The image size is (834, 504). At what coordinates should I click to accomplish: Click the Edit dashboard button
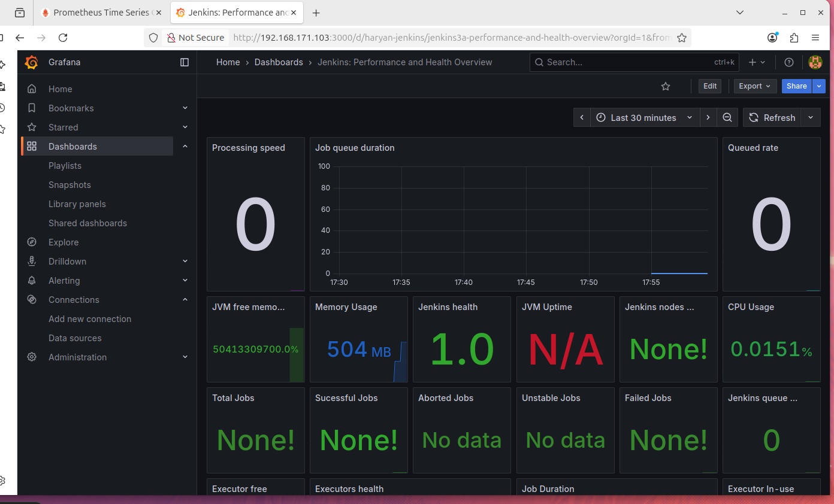point(710,86)
